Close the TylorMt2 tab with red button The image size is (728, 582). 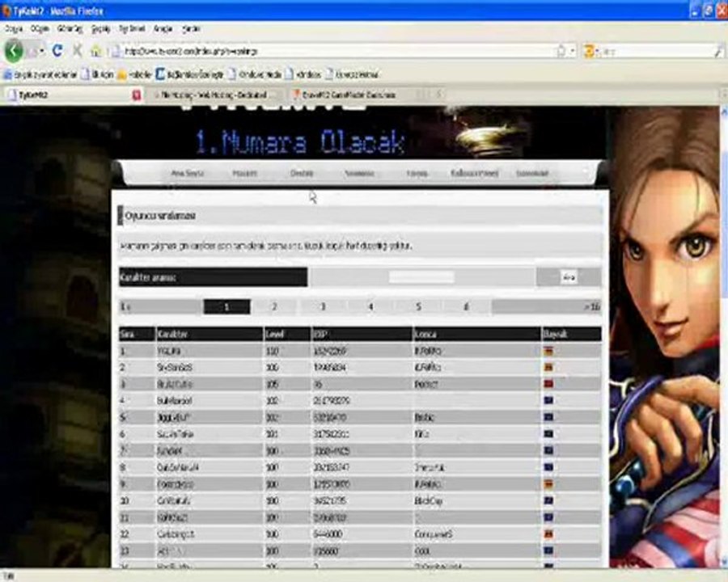pyautogui.click(x=137, y=95)
